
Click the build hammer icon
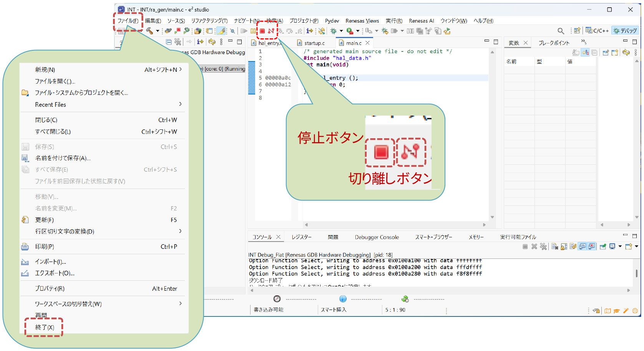149,31
